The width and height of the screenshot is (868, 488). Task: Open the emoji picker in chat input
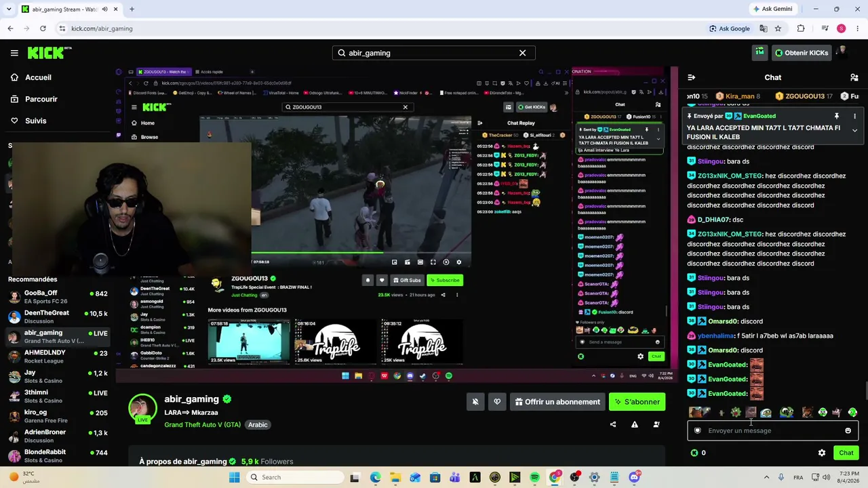tap(848, 430)
